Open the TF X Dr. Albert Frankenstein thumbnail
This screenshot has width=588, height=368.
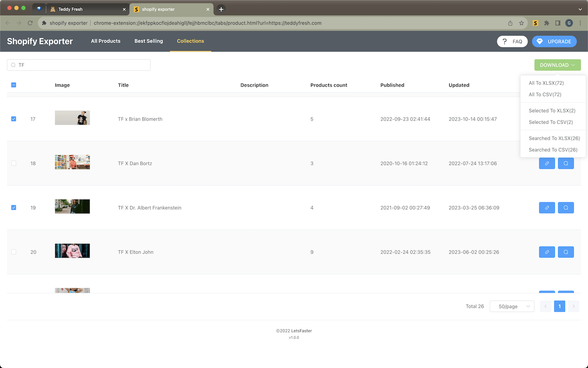[72, 207]
